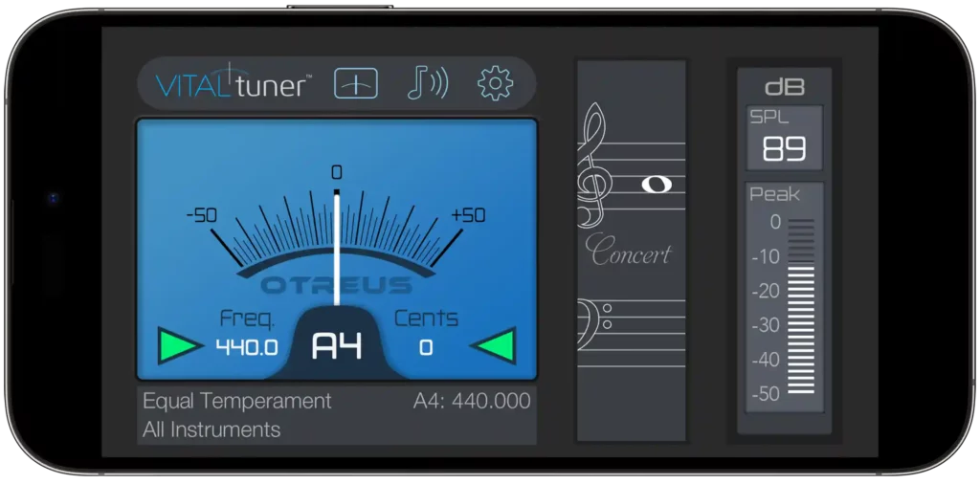Tap the VITALtuner logo
The image size is (980, 484).
pyautogui.click(x=232, y=84)
